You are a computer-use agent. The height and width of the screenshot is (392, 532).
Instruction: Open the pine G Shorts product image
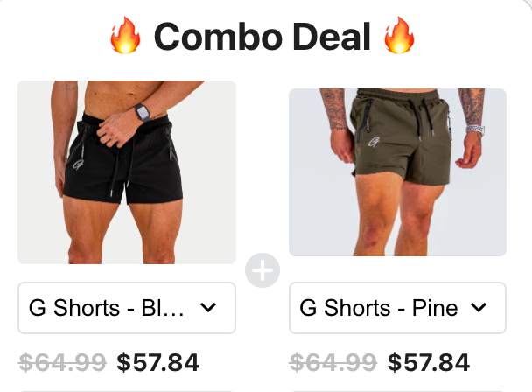point(397,172)
